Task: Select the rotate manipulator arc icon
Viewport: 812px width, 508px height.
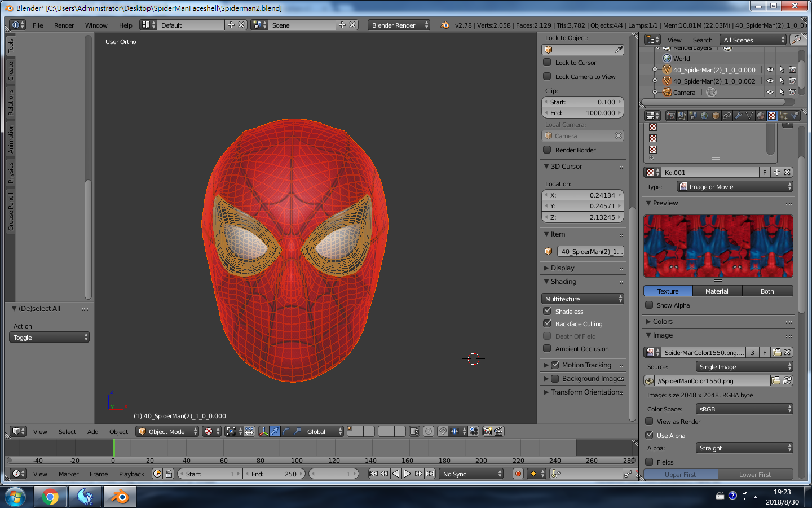Action: [x=286, y=431]
